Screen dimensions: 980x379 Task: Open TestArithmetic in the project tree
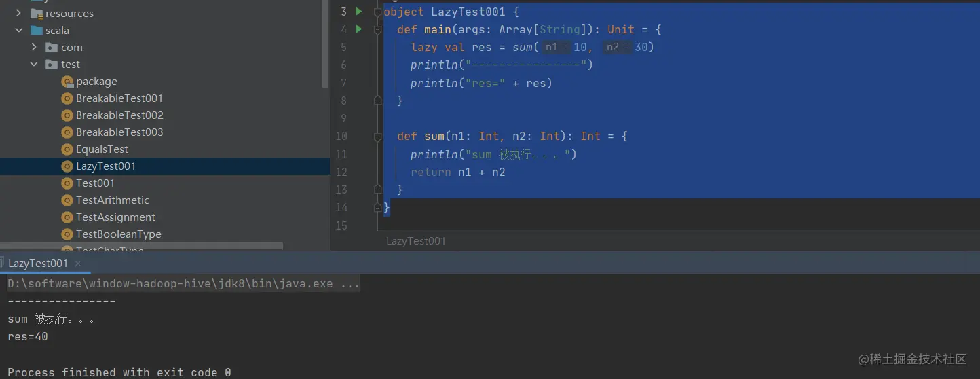tap(113, 200)
